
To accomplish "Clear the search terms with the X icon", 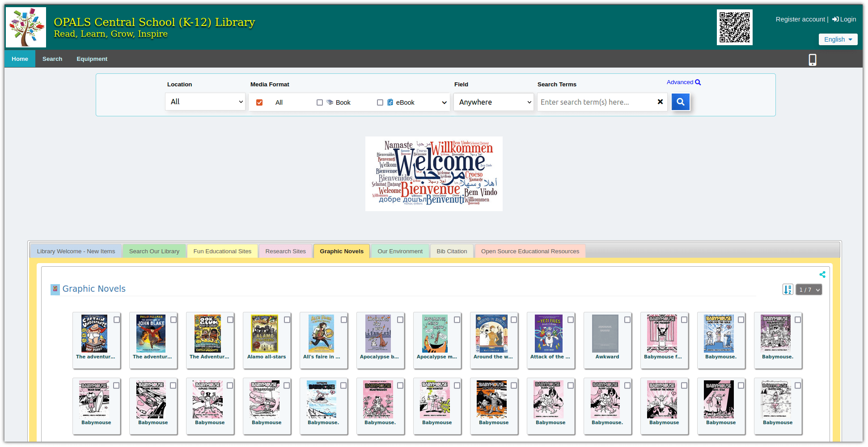I will [661, 102].
